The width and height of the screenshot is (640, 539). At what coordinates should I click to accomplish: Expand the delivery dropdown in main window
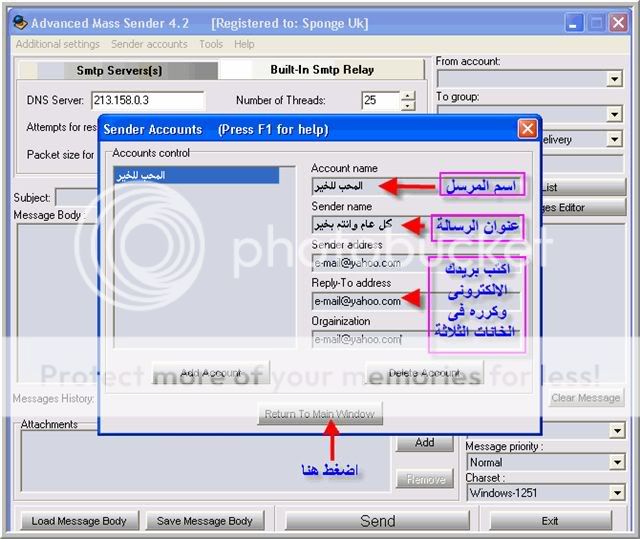tap(614, 140)
